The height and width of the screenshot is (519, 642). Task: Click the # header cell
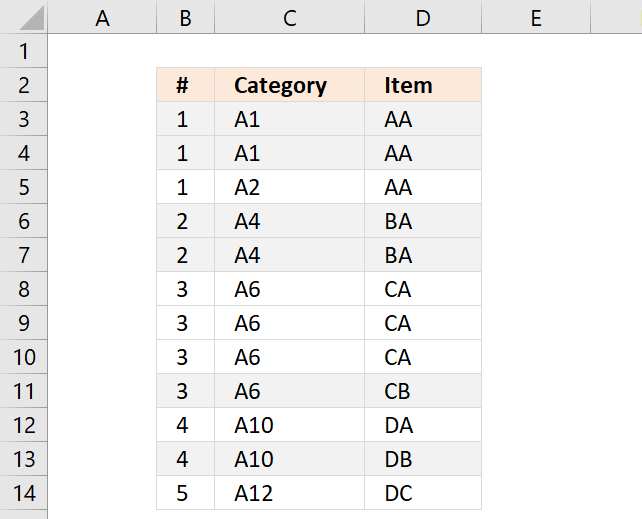tap(185, 85)
